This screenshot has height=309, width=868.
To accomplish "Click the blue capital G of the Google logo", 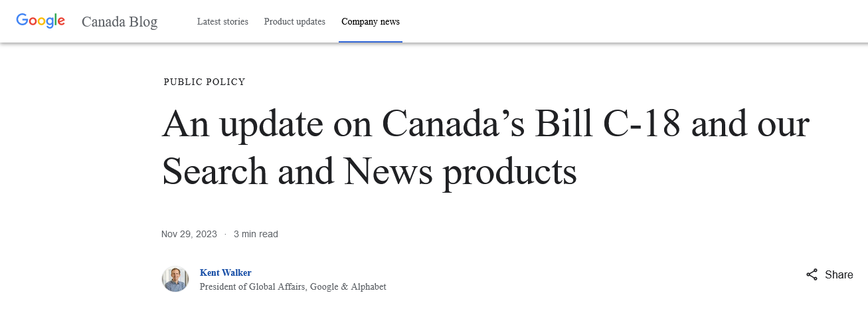I will [x=22, y=20].
